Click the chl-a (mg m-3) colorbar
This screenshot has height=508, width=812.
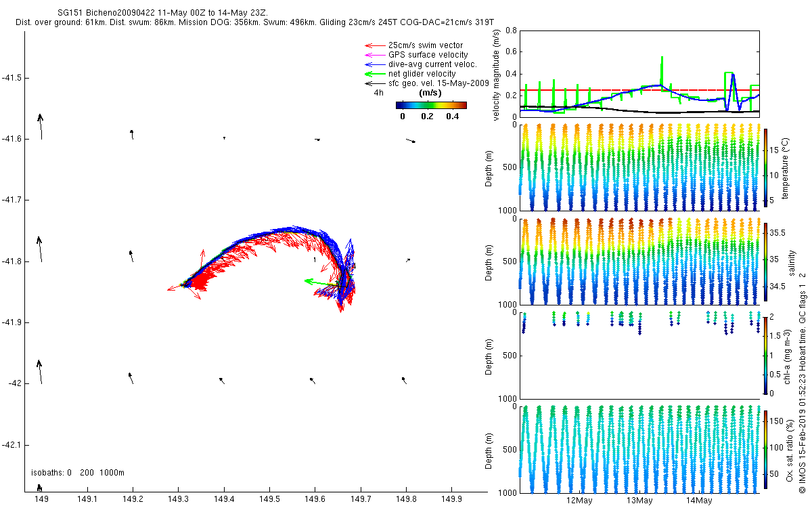[765, 355]
